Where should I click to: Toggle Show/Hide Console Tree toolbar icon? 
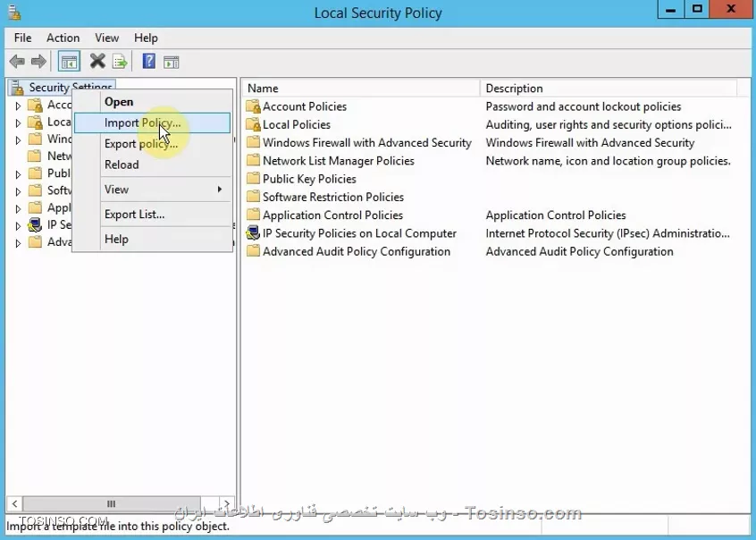[x=69, y=62]
